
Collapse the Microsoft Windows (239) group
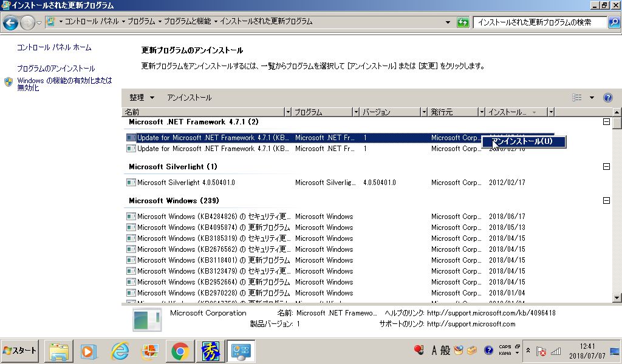click(x=606, y=200)
